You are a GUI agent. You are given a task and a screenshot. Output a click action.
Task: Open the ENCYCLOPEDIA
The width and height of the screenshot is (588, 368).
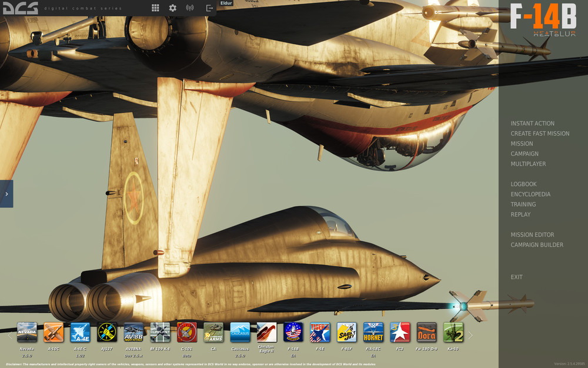click(x=530, y=194)
